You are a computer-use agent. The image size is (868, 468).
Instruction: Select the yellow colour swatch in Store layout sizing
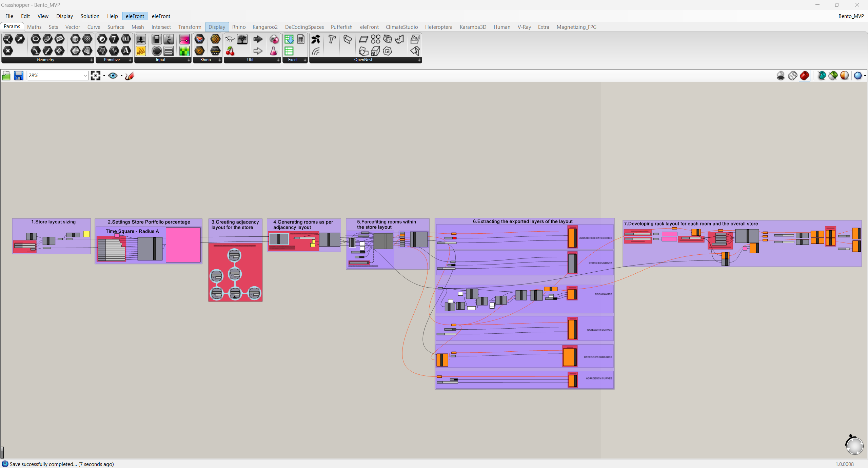(86, 234)
